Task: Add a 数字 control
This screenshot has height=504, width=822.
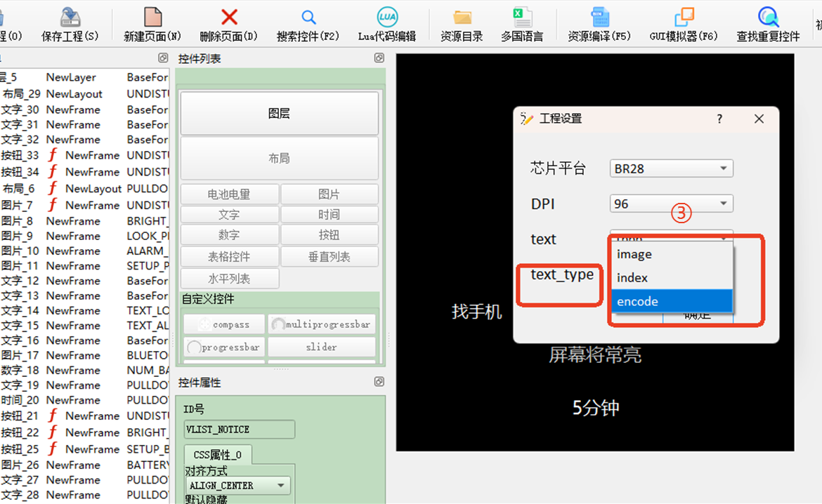Action: (x=230, y=234)
